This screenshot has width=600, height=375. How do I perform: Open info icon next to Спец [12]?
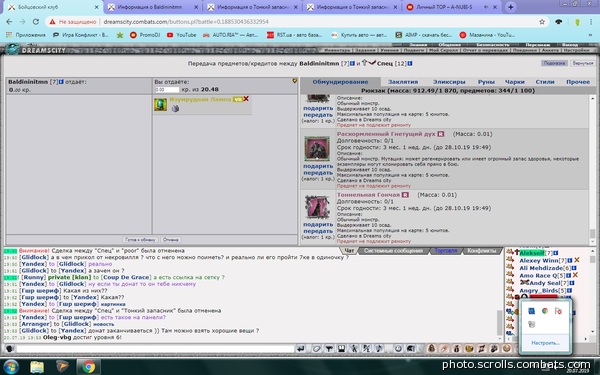[x=410, y=64]
